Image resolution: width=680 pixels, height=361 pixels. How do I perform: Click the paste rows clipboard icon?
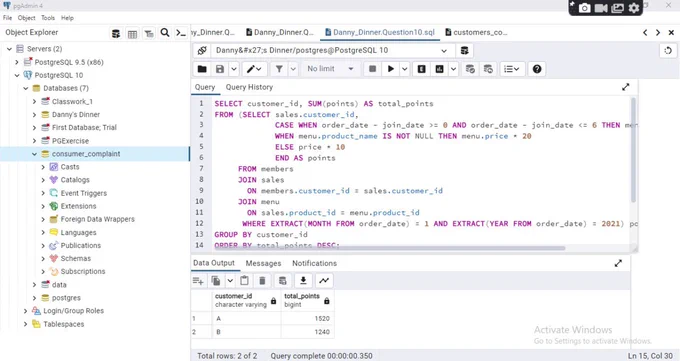click(x=244, y=281)
